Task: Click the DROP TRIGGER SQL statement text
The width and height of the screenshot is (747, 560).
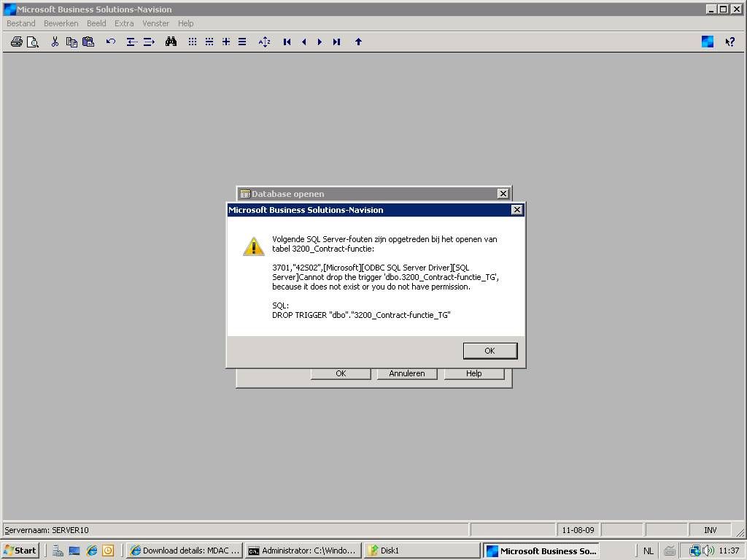Action: pos(361,315)
